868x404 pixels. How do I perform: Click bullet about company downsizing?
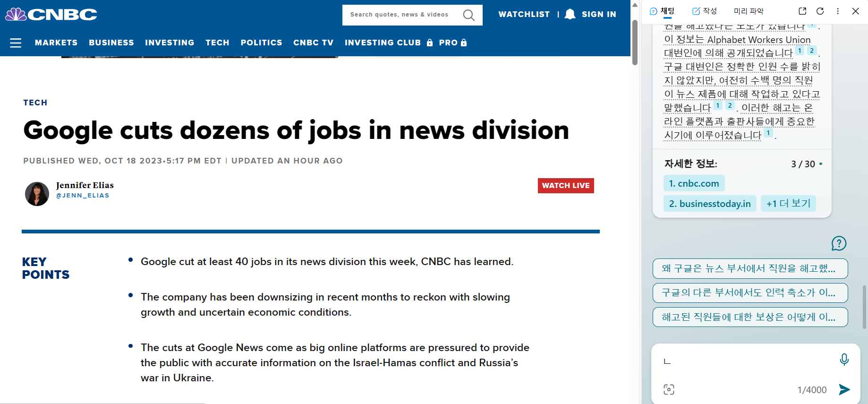pyautogui.click(x=325, y=305)
